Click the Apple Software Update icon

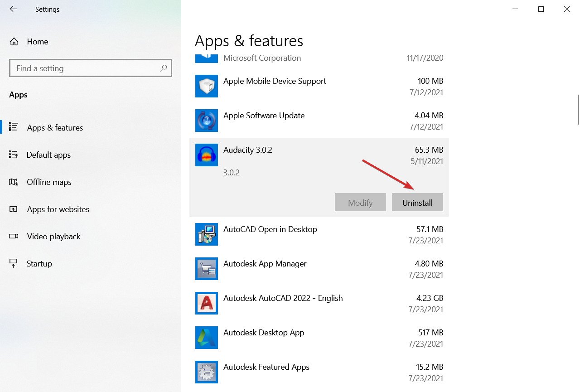click(207, 121)
